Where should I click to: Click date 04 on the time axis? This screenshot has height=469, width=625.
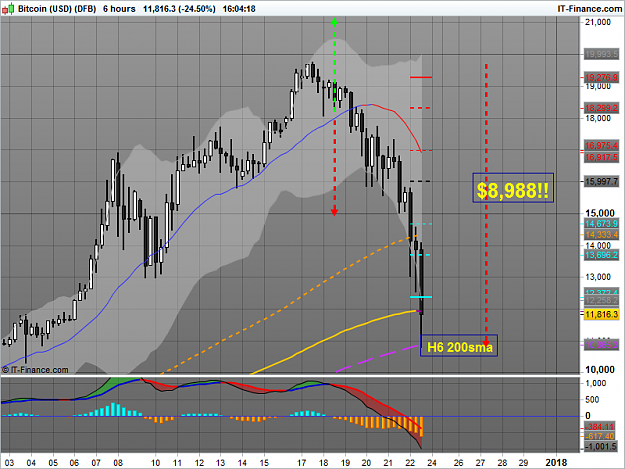tap(31, 463)
